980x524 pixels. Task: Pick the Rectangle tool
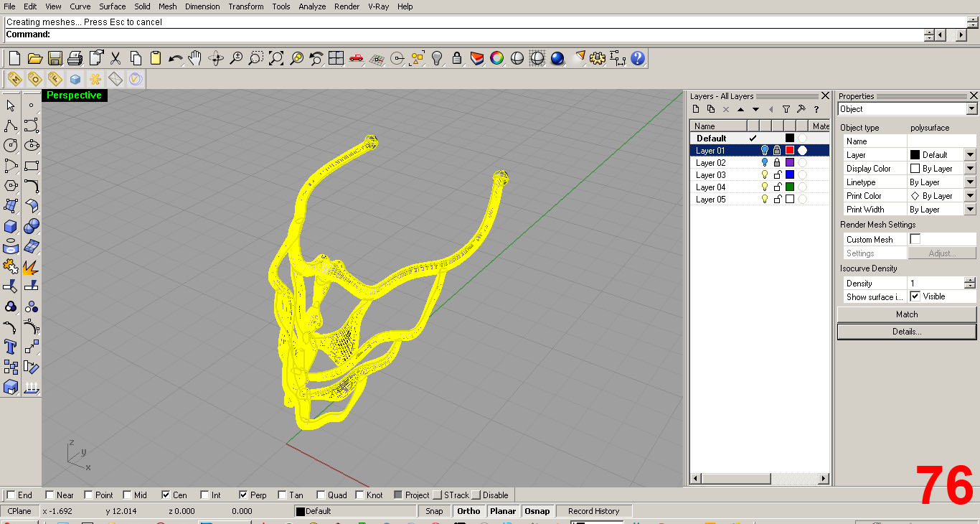coord(32,166)
